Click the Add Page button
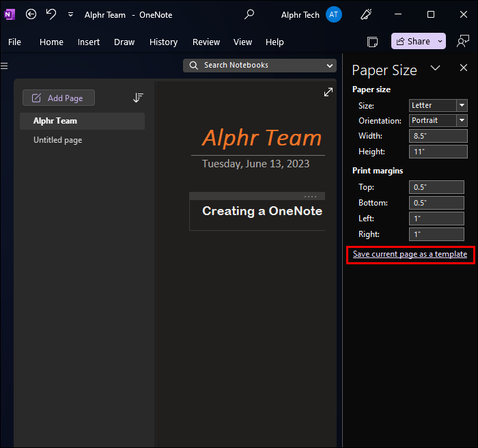The height and width of the screenshot is (448, 478). point(59,98)
